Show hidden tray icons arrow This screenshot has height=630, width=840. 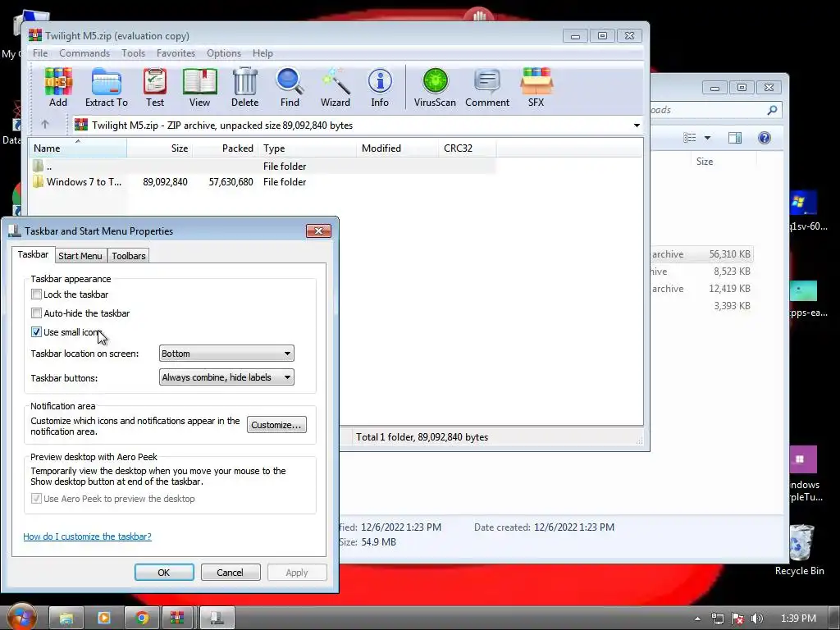(697, 619)
